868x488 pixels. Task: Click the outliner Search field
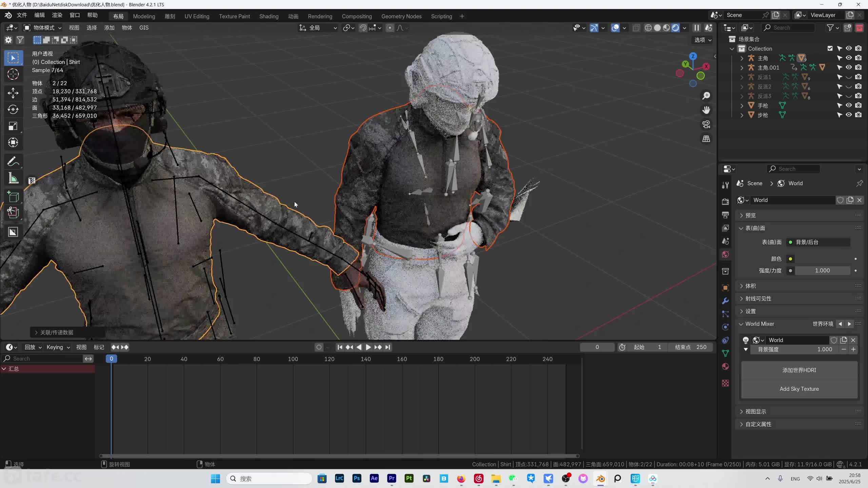[788, 28]
